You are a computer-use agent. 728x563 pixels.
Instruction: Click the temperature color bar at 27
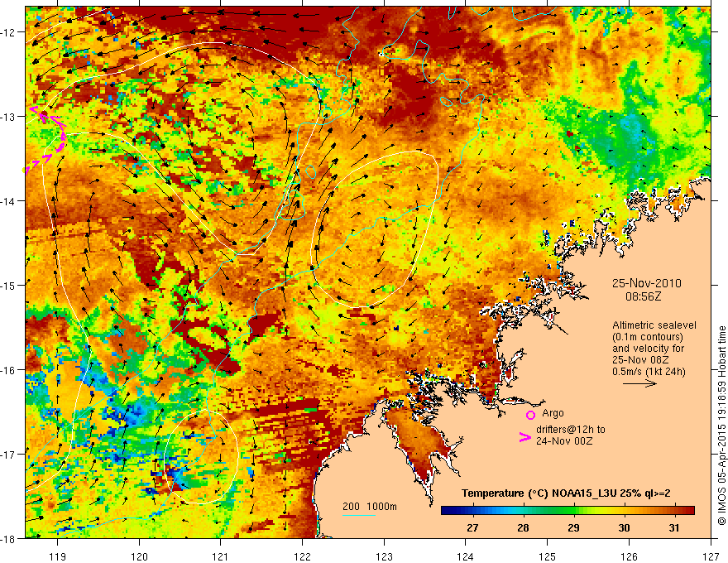point(472,511)
